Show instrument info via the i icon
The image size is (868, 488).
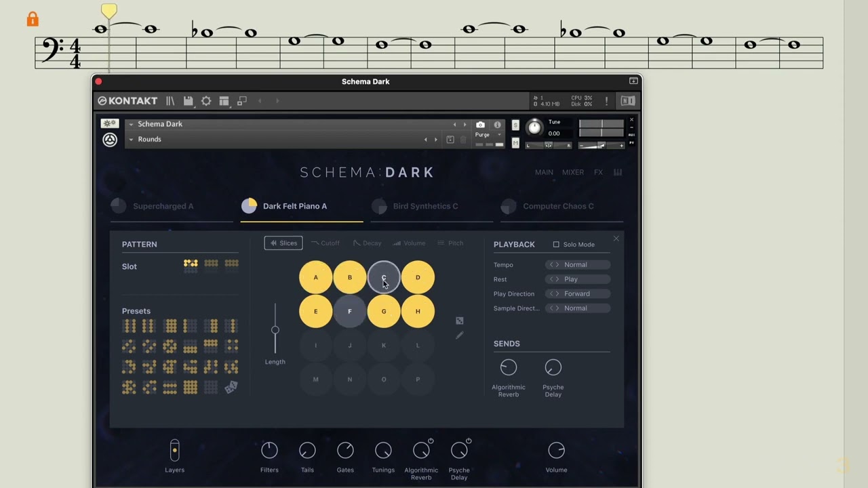tap(497, 125)
